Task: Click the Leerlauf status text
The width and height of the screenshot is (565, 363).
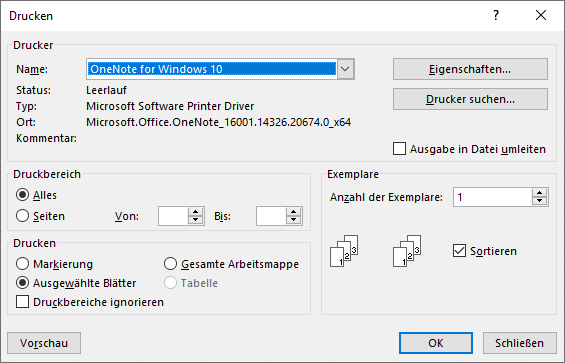Action: point(106,90)
